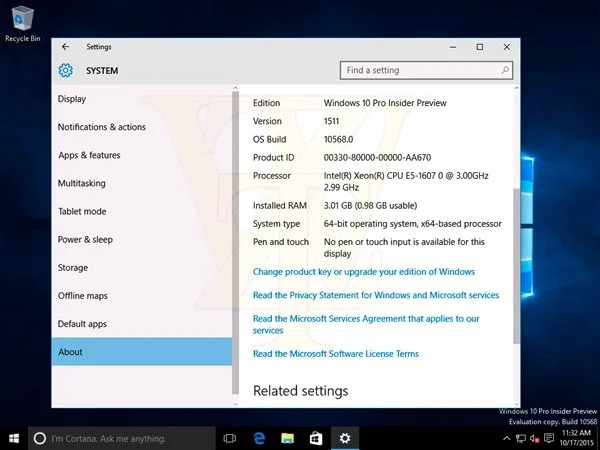Click the Cortana circle icon
Image resolution: width=600 pixels, height=450 pixels.
[x=40, y=439]
